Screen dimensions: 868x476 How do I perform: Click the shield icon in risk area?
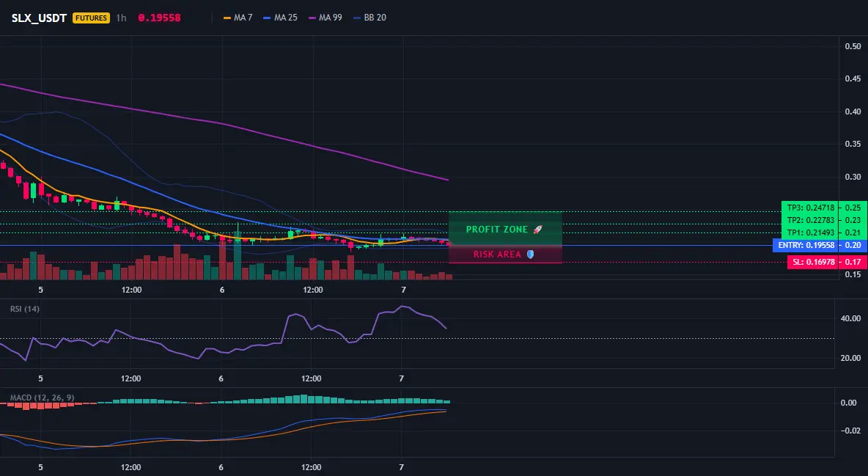tap(530, 255)
